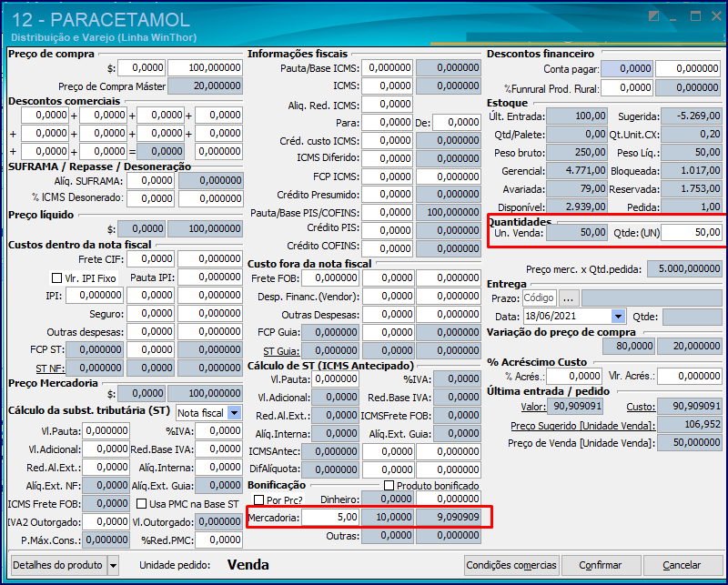
Task: Click the Prazo Código field
Action: point(539,298)
